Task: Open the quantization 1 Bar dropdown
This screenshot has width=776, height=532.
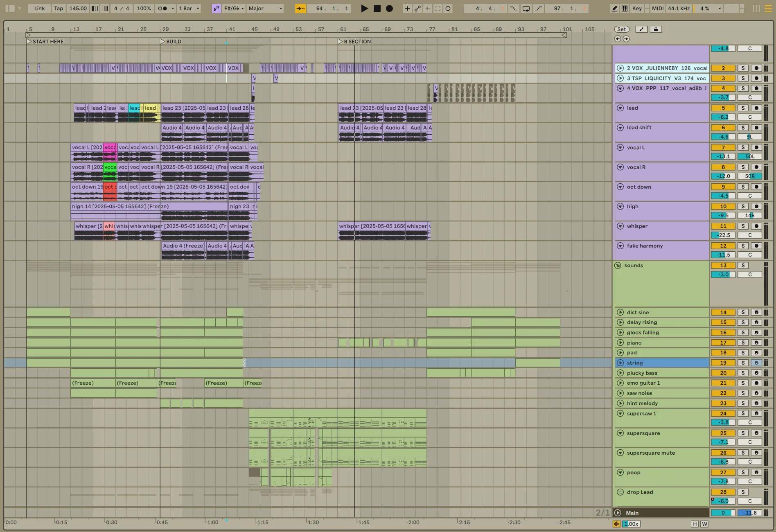Action: [189, 8]
